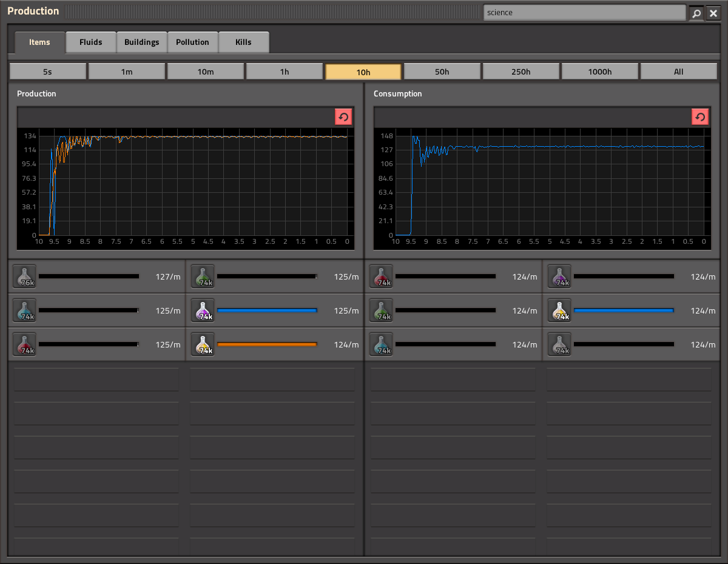Open the Pollution tab
This screenshot has width=728, height=564.
(192, 42)
